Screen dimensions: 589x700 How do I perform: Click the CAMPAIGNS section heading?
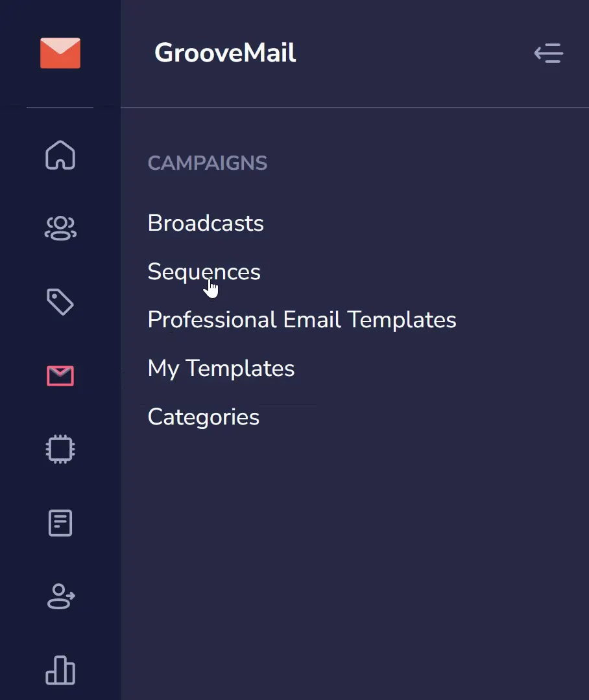[x=208, y=163]
